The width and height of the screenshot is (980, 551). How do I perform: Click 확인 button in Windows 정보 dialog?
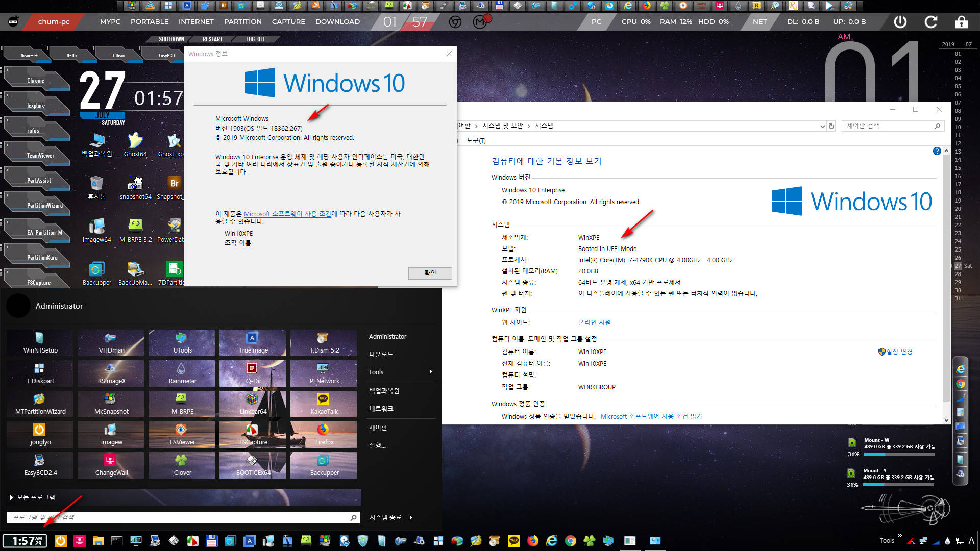(430, 273)
